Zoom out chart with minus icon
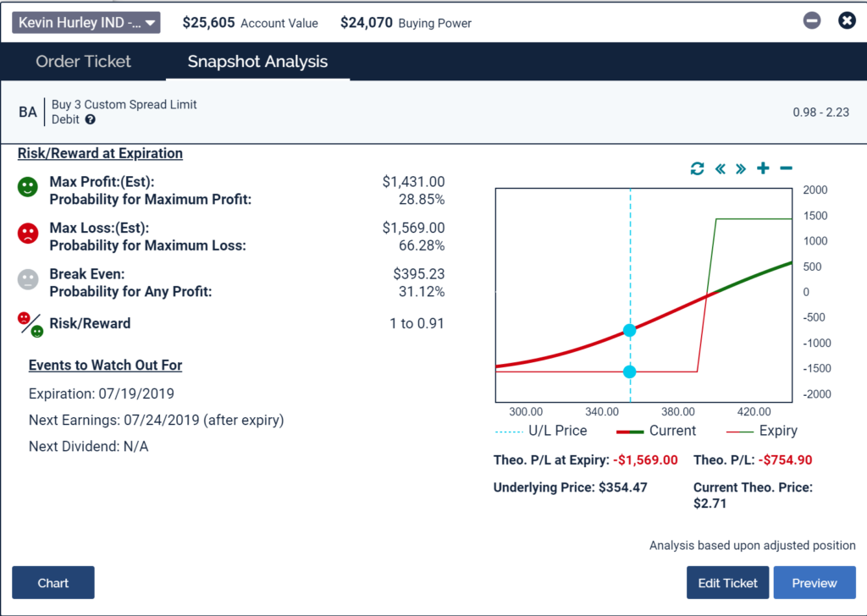The height and width of the screenshot is (616, 867). coord(786,168)
